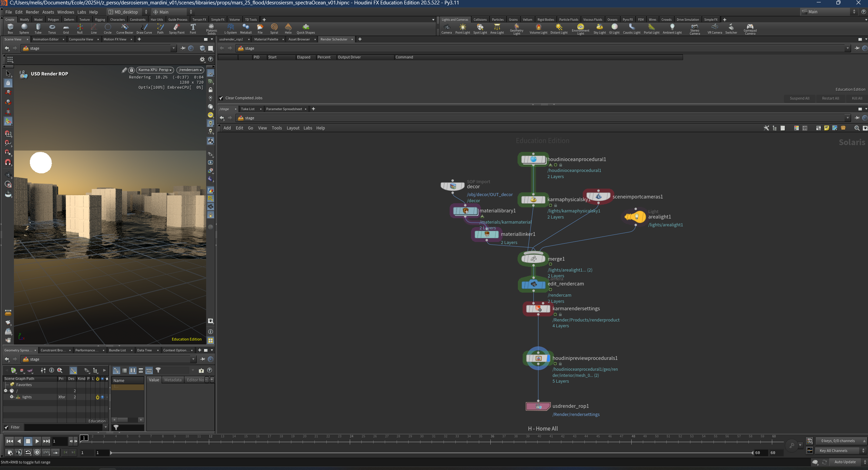Open the Metadata tab in scene graph details

[x=173, y=380]
